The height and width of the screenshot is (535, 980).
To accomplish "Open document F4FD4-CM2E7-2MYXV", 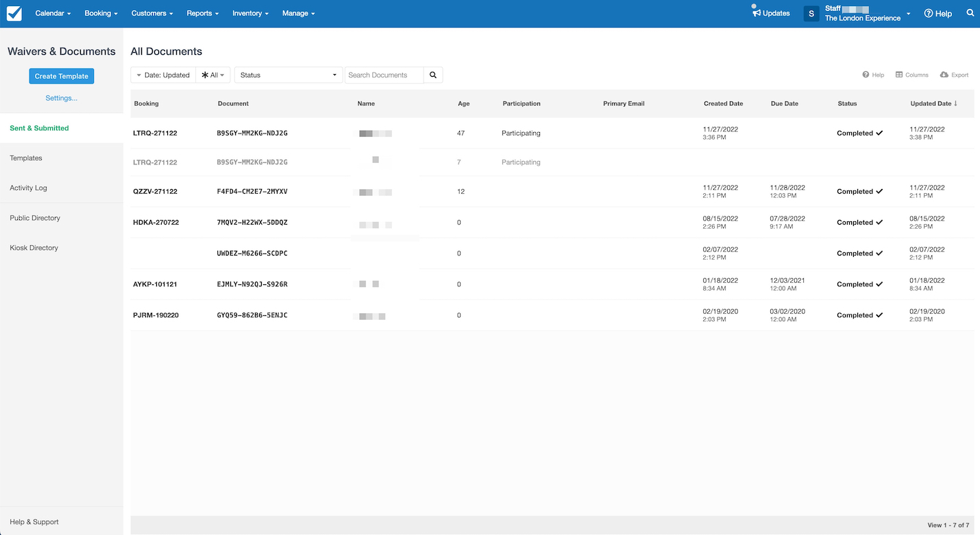I will coord(252,191).
